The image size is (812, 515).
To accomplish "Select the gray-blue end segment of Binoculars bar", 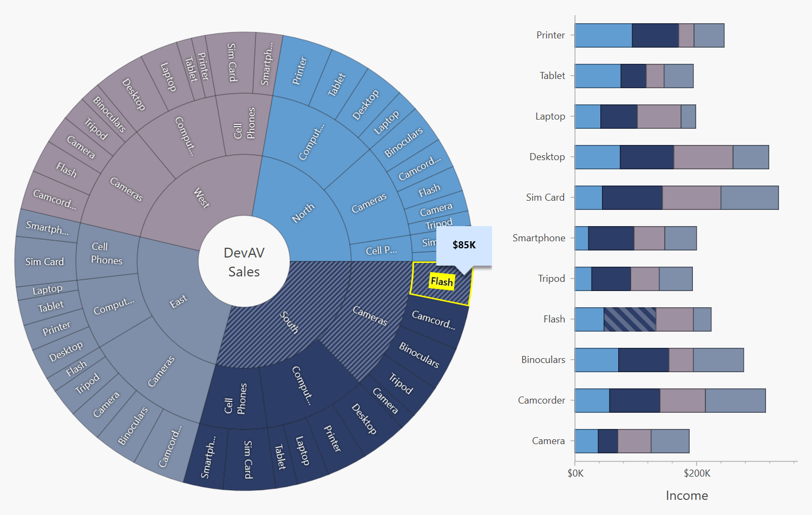I will pos(718,360).
